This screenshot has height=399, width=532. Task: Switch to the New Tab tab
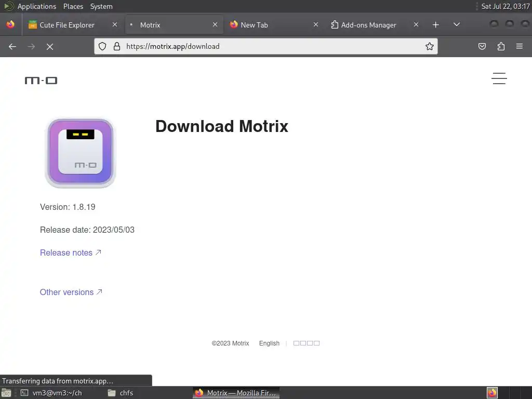[x=274, y=25]
